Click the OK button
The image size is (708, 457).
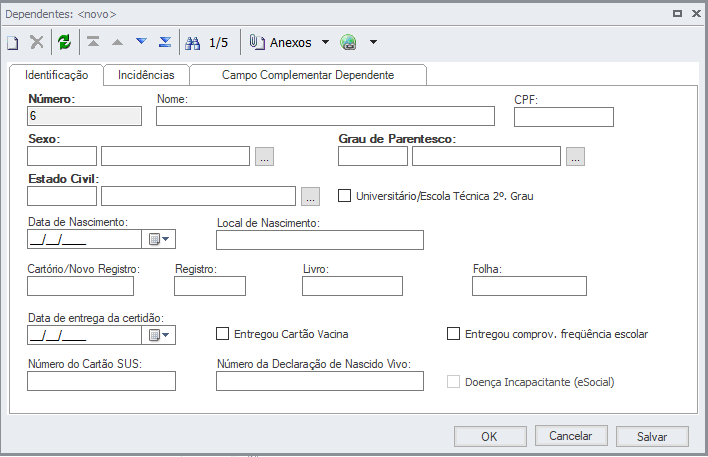pos(490,436)
